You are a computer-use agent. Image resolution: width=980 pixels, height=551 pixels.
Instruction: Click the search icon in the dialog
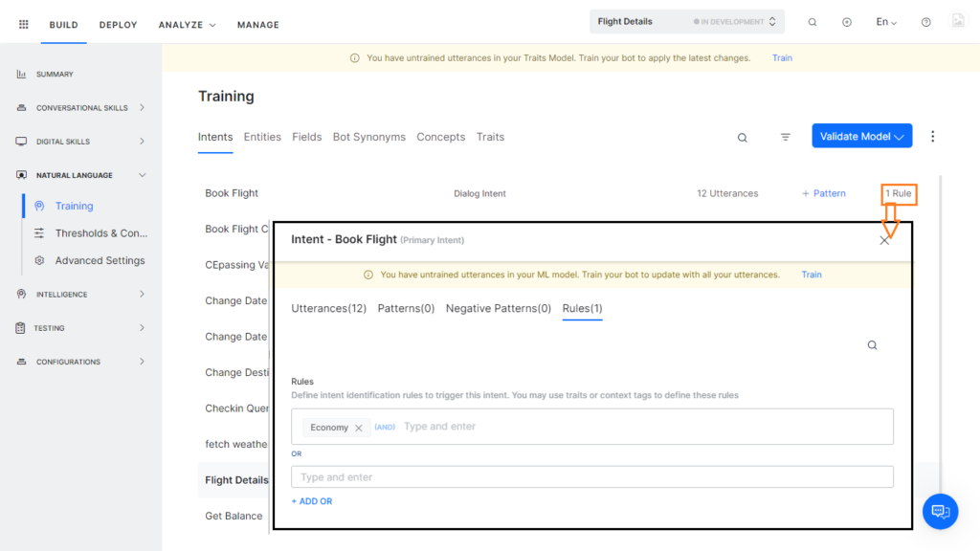pos(872,344)
